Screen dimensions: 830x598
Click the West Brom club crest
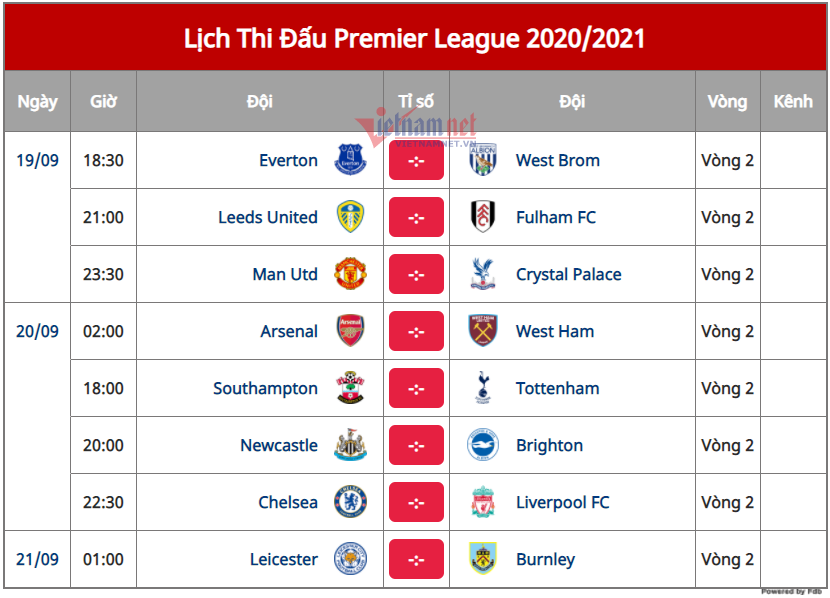pos(483,160)
